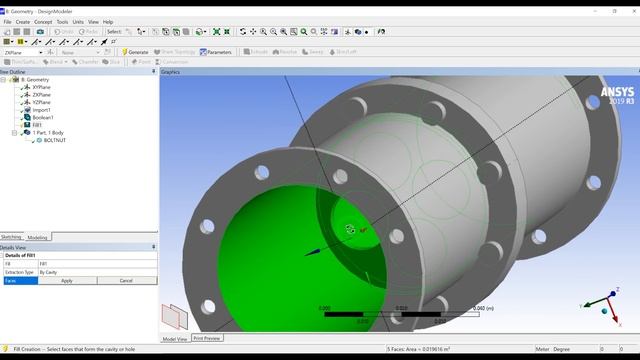This screenshot has width=640, height=360.
Task: Select the Zoom tool
Action: tap(263, 32)
